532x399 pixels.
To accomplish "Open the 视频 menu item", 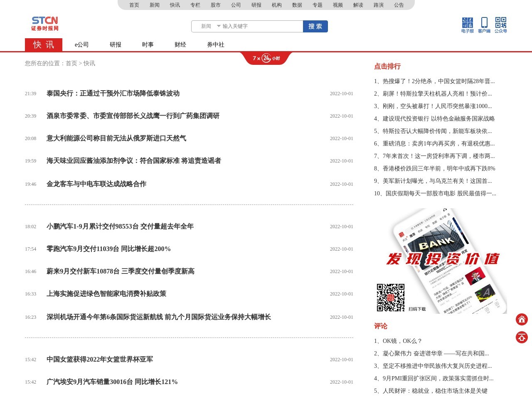I will click(x=337, y=5).
